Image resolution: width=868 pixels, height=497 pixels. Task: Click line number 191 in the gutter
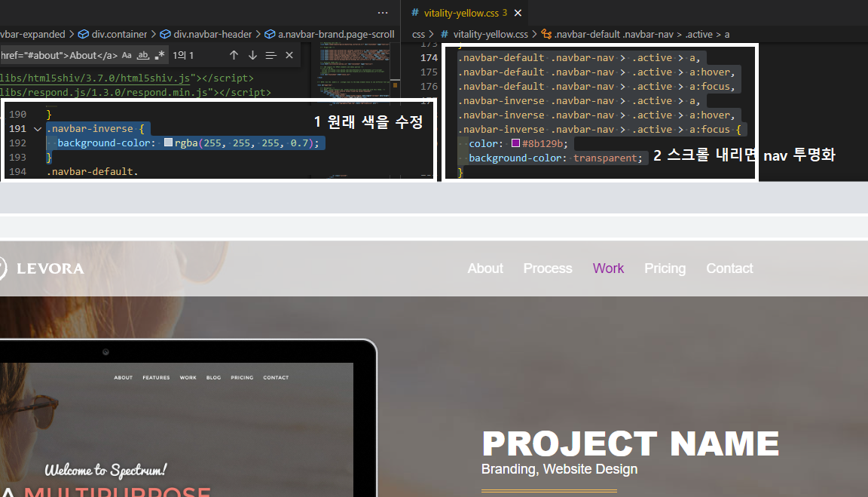coord(17,128)
